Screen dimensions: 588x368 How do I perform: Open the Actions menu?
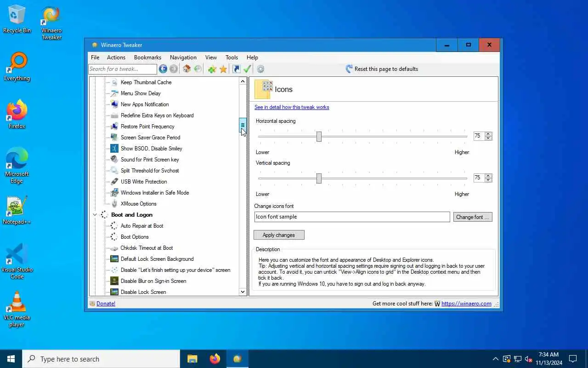[116, 57]
